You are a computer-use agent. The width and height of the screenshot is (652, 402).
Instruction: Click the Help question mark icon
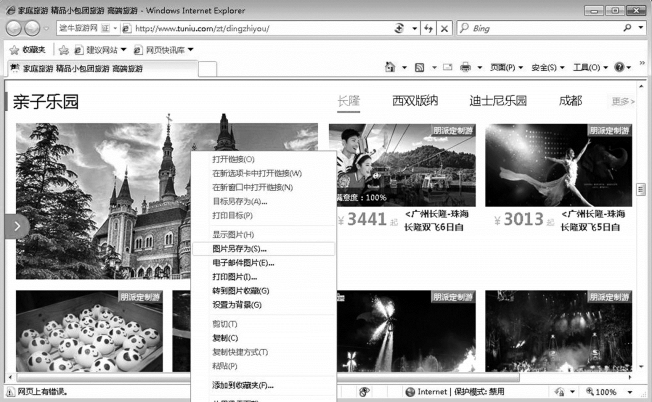[x=619, y=67]
